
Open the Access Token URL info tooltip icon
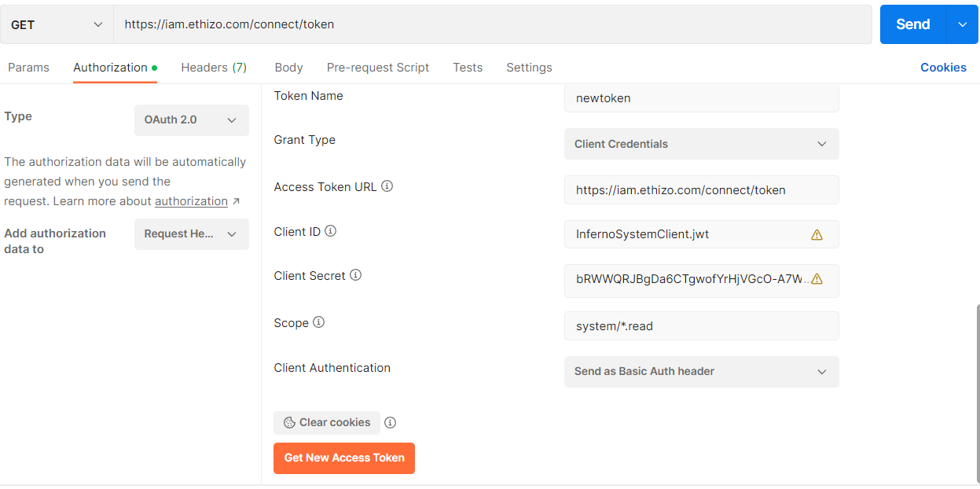point(387,186)
